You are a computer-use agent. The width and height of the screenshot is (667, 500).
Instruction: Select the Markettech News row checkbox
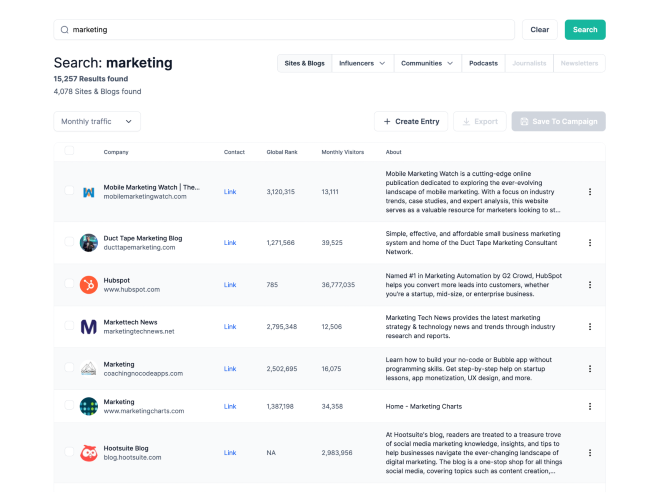pos(69,326)
